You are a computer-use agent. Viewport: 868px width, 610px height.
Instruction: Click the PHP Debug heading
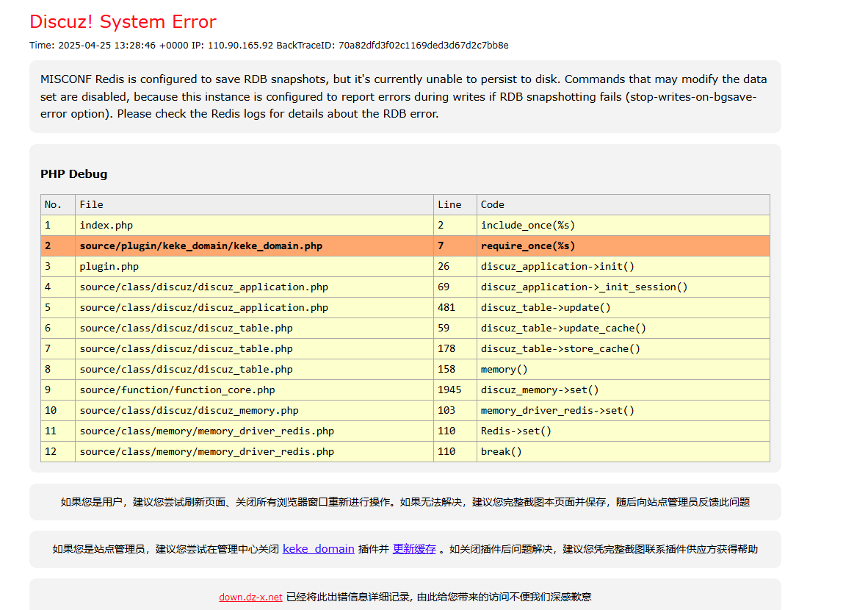point(73,174)
